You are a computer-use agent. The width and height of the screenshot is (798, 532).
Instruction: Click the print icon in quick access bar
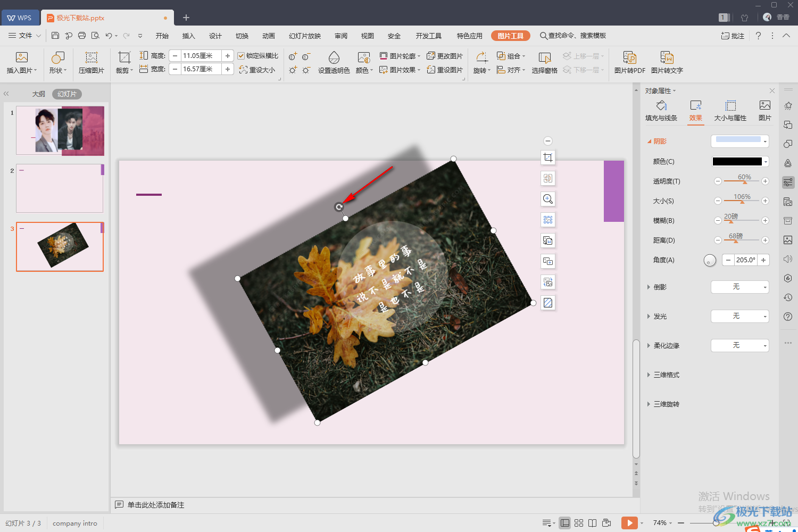click(x=82, y=36)
